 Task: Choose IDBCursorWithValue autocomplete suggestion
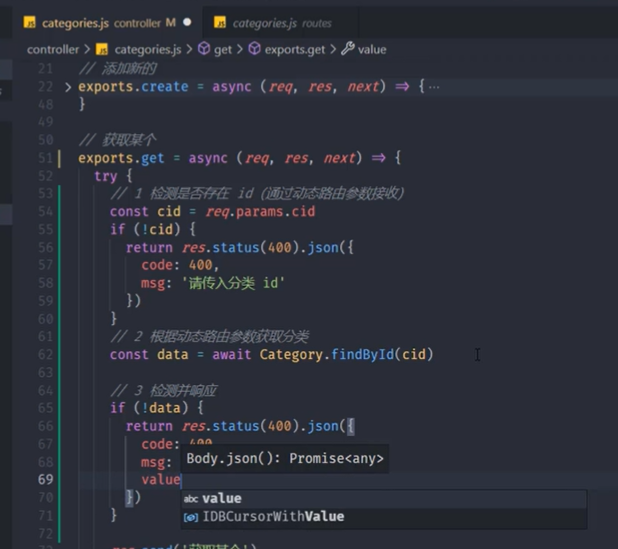tap(384, 517)
